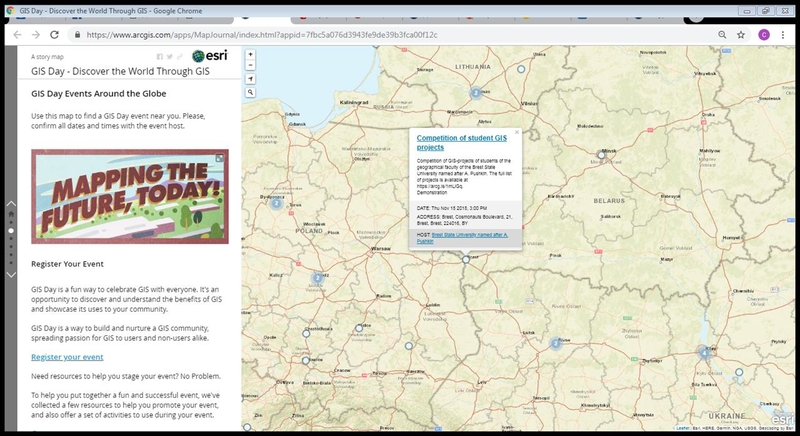
Task: Select the event marker near Utena, Lithuania
Action: tap(521, 69)
